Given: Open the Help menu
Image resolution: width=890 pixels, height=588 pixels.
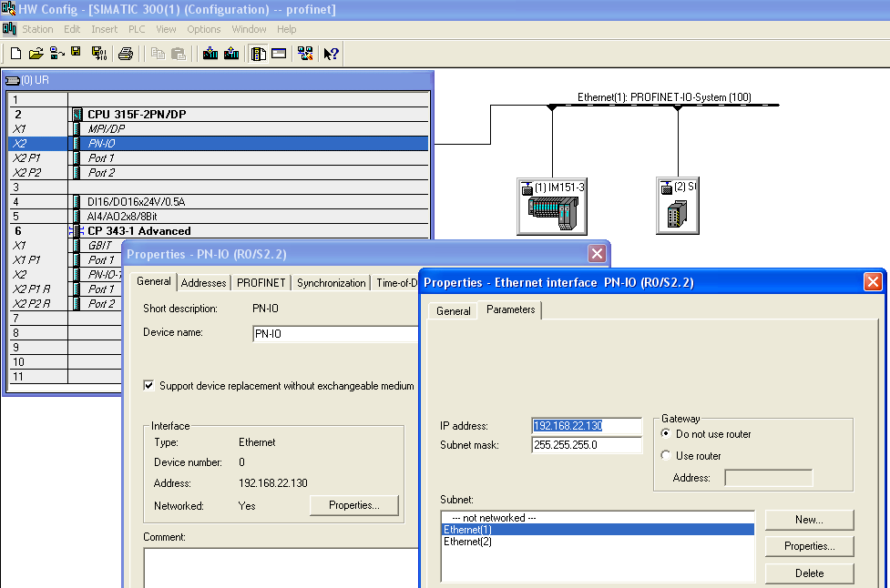Looking at the screenshot, I should click(x=287, y=29).
